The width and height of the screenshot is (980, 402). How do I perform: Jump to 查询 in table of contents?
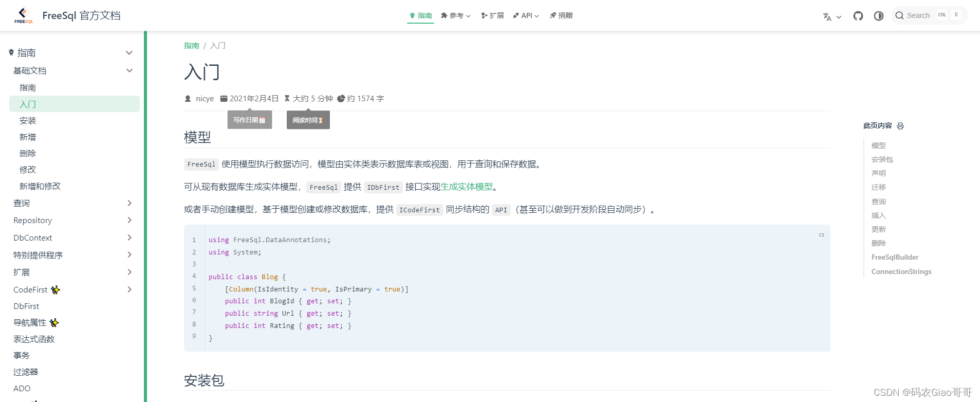point(879,202)
